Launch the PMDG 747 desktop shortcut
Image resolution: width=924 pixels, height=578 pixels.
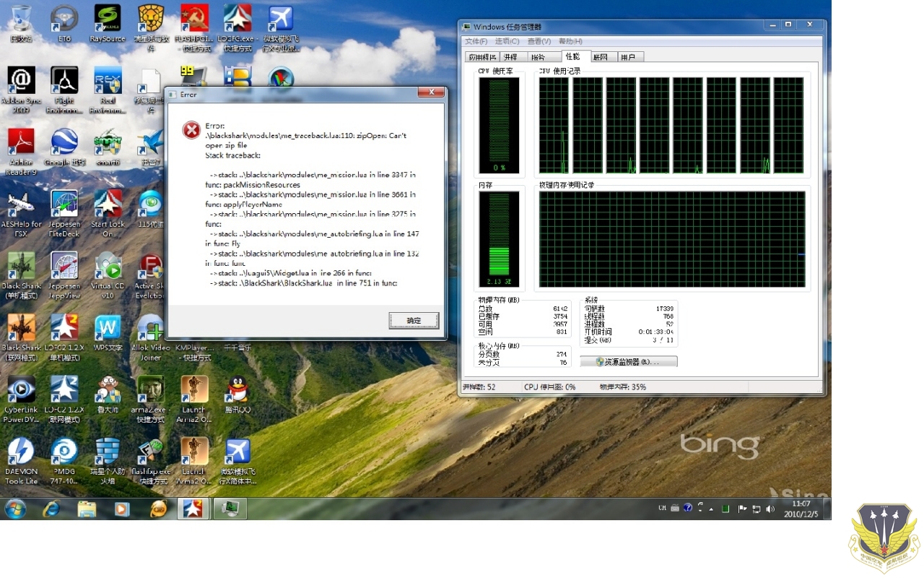click(x=64, y=461)
